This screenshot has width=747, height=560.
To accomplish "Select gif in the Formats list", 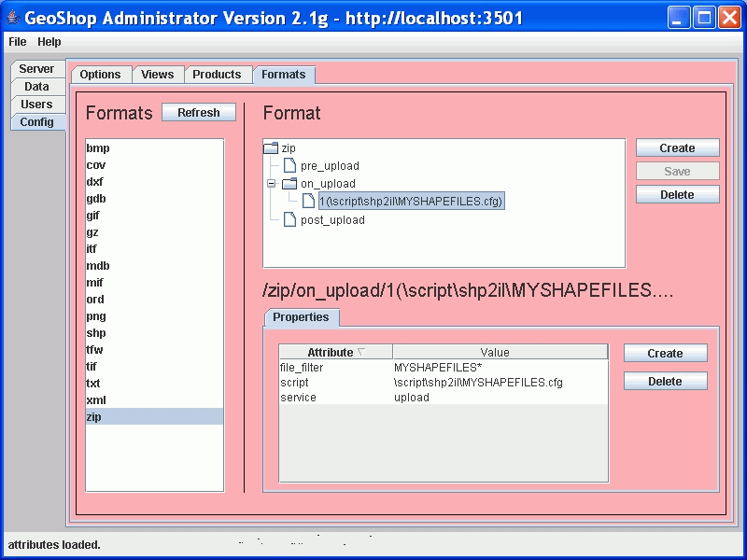I will (x=154, y=216).
